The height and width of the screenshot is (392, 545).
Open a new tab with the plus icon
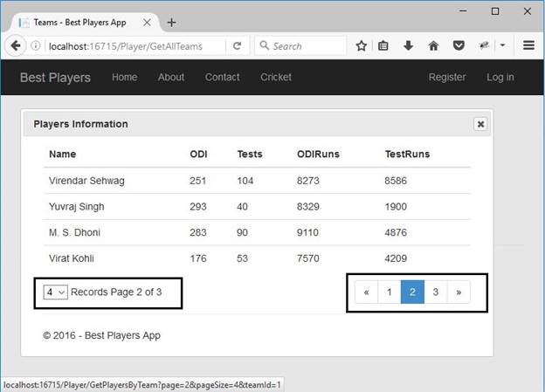coord(171,22)
